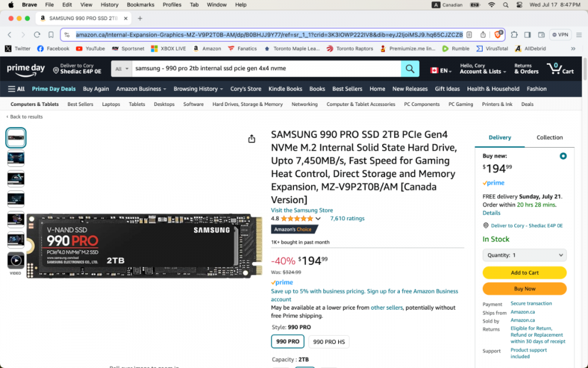Open the Bookmarks menu
Viewport: 588px width, 368px height.
pyautogui.click(x=141, y=5)
